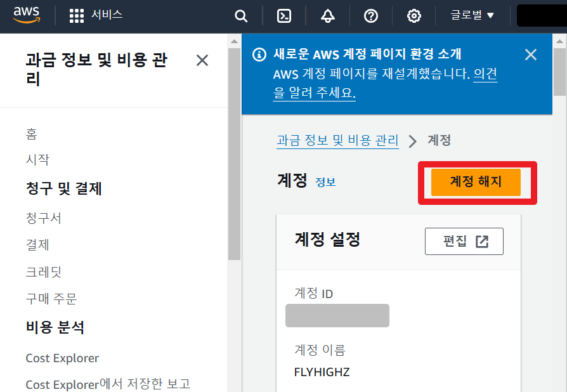Open the settings gear icon
The image size is (567, 392).
(414, 16)
